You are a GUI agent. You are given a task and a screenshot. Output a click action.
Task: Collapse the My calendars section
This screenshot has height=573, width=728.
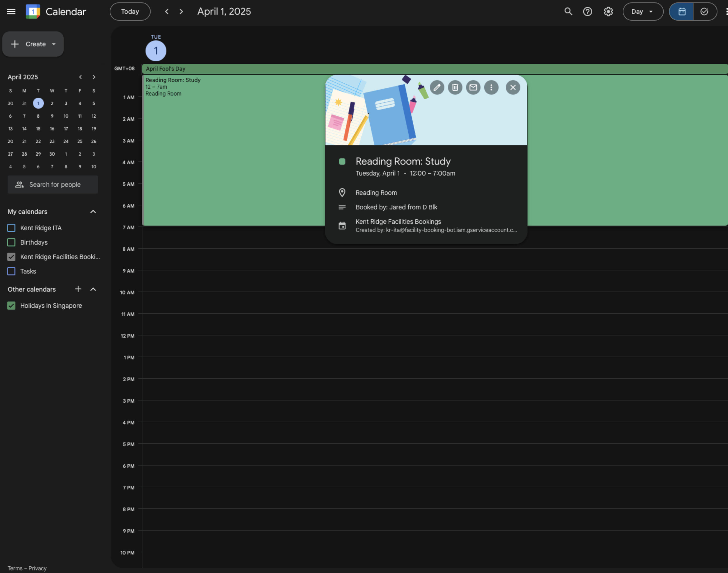(93, 212)
